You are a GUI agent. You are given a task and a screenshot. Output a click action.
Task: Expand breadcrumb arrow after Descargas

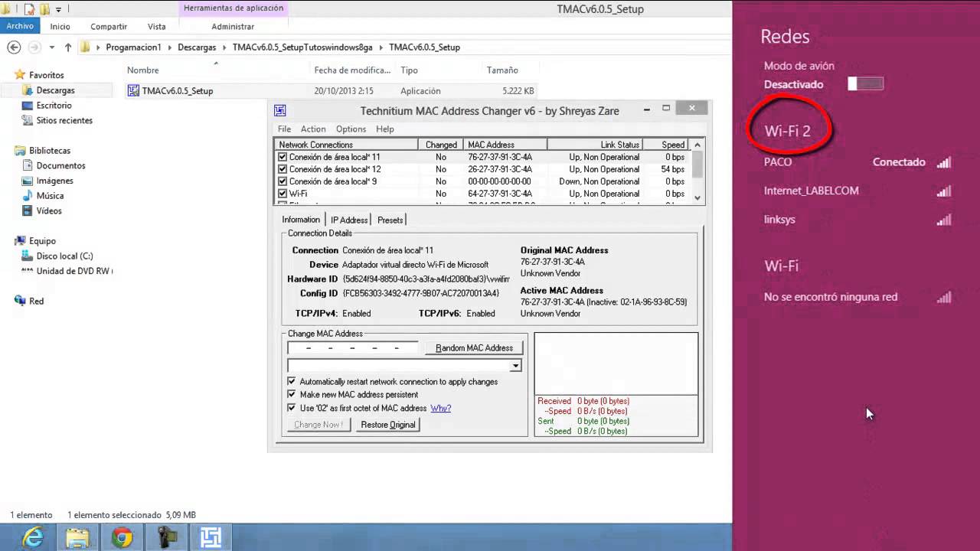pyautogui.click(x=225, y=47)
